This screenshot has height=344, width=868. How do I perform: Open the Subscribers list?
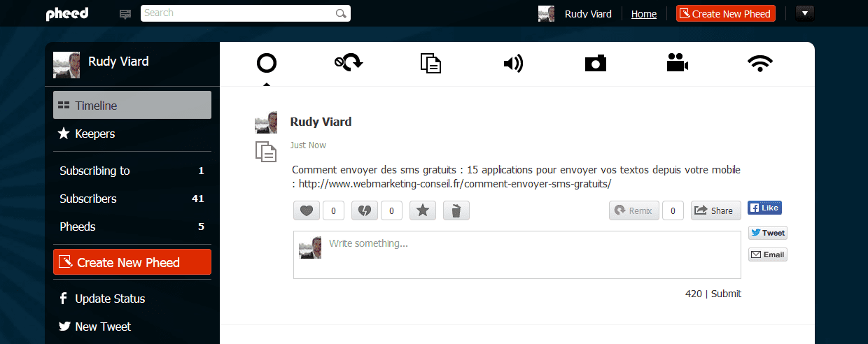click(132, 199)
